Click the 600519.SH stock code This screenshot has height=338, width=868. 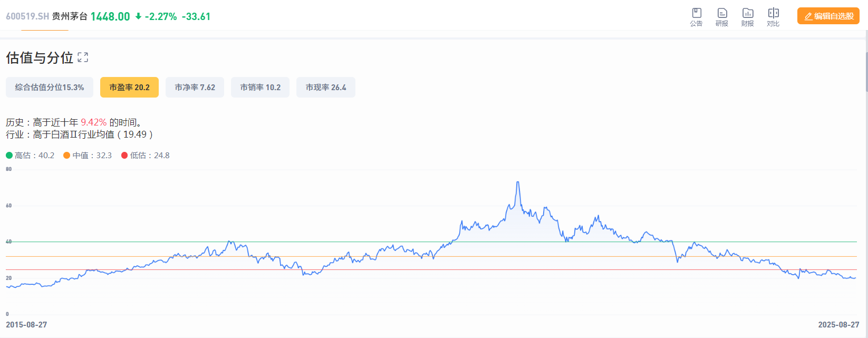pyautogui.click(x=27, y=16)
